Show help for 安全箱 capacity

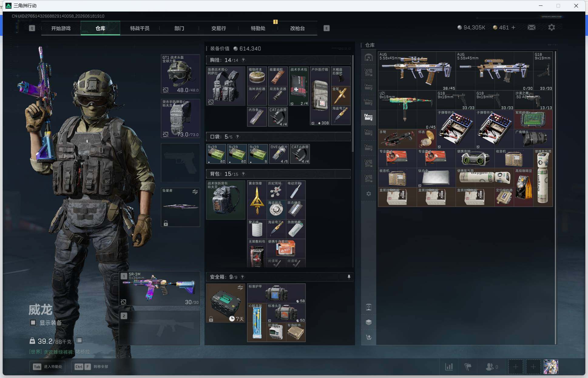click(242, 277)
